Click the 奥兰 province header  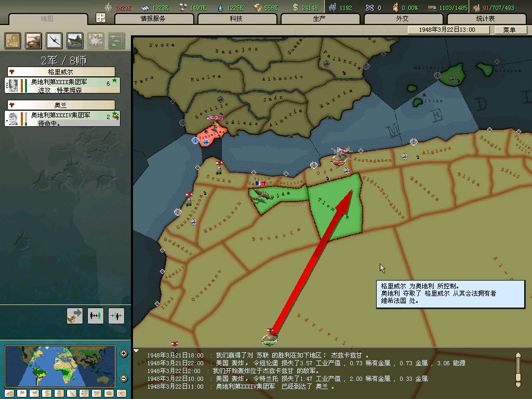61,105
